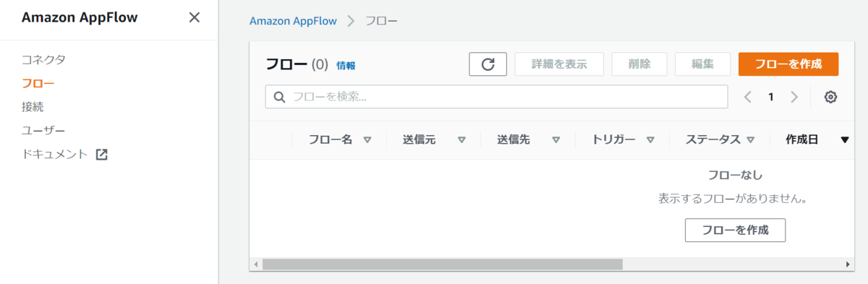Viewport: 868px width, 284px height.
Task: Open ユーザー in the sidebar
Action: [43, 131]
